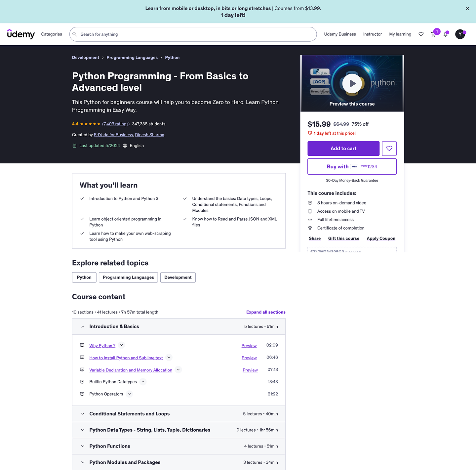Click the on-demand video icon

point(310,203)
